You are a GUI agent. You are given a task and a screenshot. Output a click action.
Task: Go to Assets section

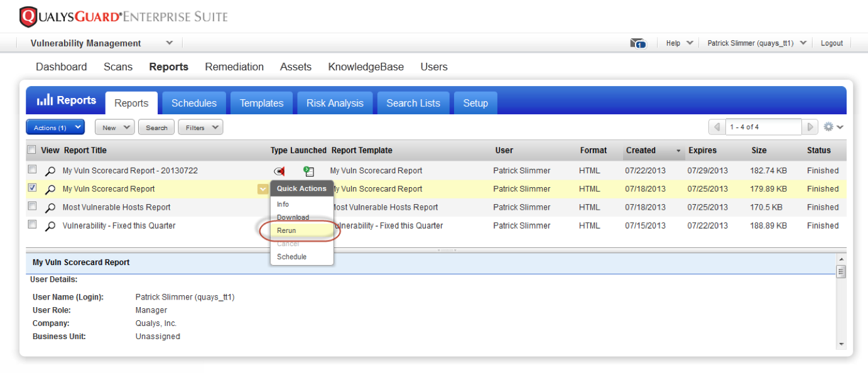pyautogui.click(x=296, y=67)
